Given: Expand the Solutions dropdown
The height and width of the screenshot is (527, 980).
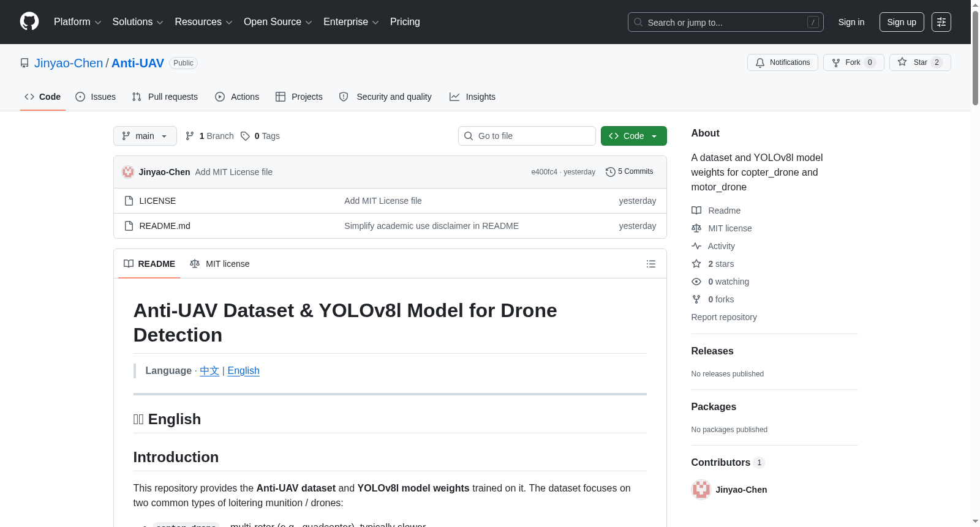Looking at the screenshot, I should coord(138,22).
